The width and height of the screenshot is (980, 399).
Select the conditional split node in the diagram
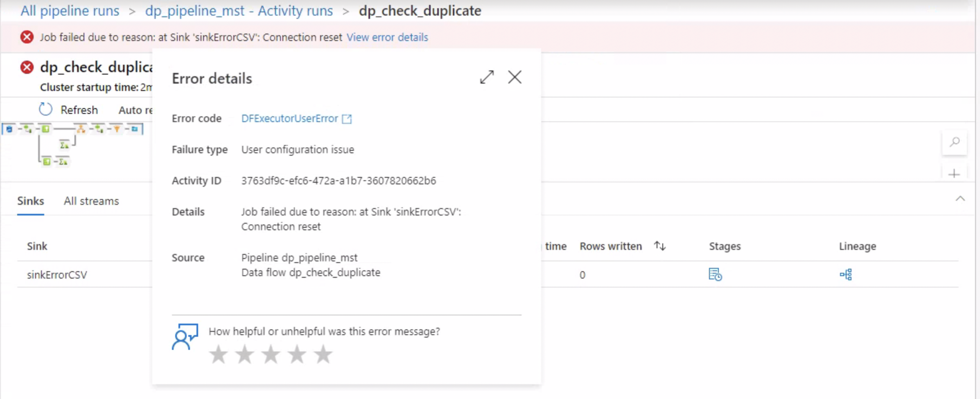[x=80, y=129]
